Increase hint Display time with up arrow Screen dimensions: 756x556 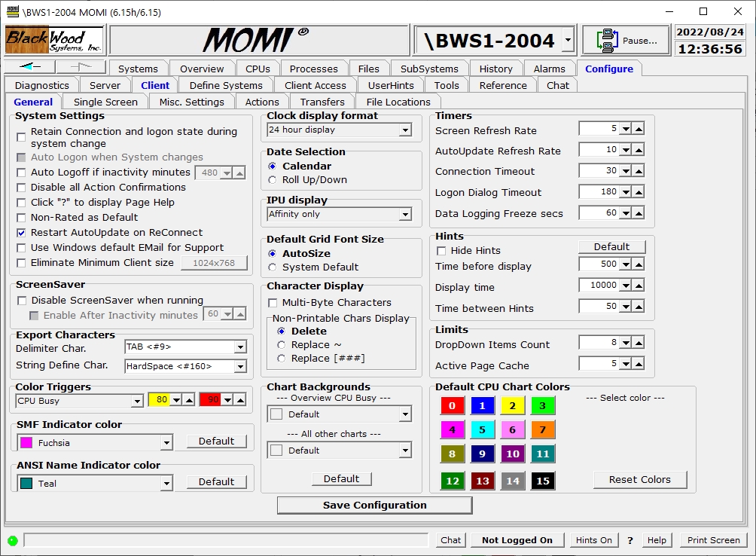coord(639,286)
